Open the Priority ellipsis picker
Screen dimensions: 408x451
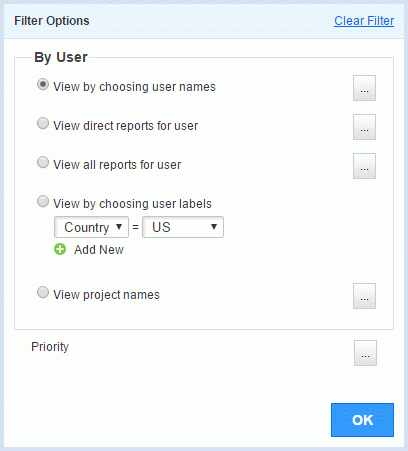(x=365, y=353)
